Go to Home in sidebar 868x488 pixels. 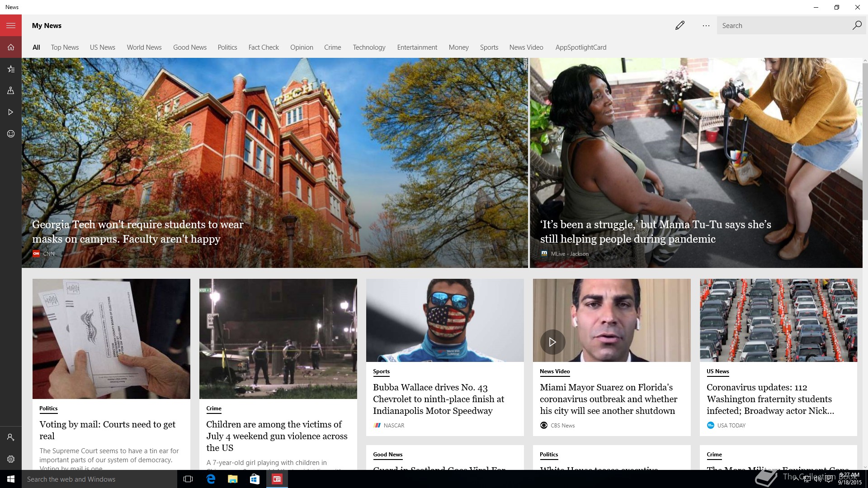[11, 47]
